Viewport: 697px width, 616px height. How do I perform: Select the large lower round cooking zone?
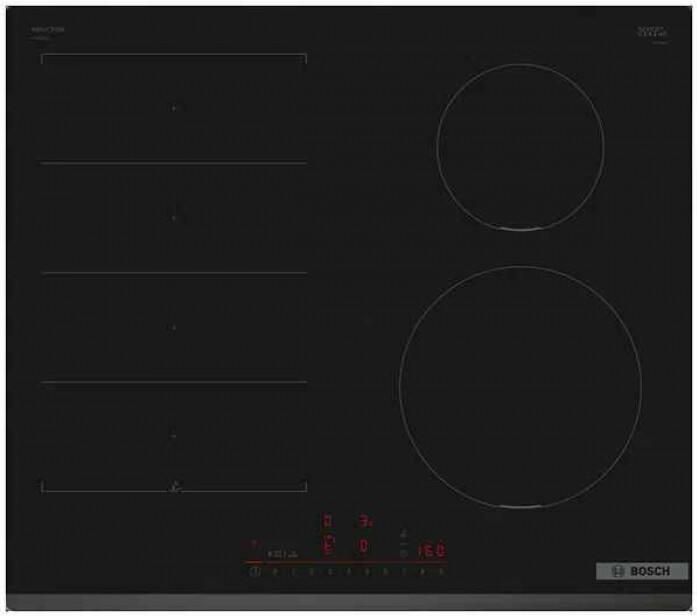coord(521,387)
